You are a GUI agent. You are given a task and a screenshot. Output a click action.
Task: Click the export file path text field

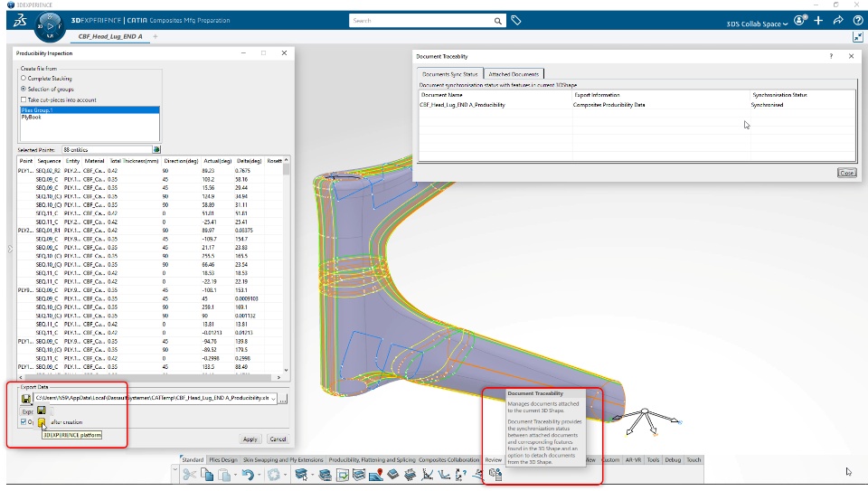pos(152,399)
